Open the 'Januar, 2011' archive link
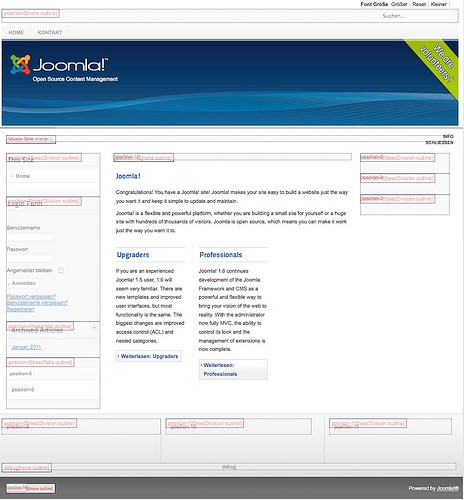 [x=26, y=347]
